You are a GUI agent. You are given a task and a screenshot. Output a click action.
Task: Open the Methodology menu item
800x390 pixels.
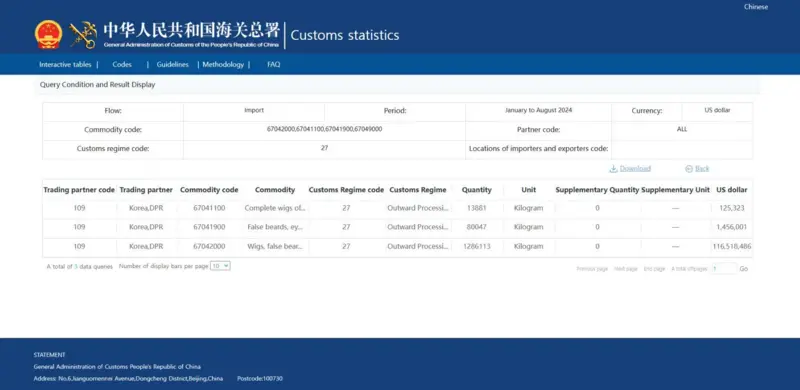[x=223, y=64]
